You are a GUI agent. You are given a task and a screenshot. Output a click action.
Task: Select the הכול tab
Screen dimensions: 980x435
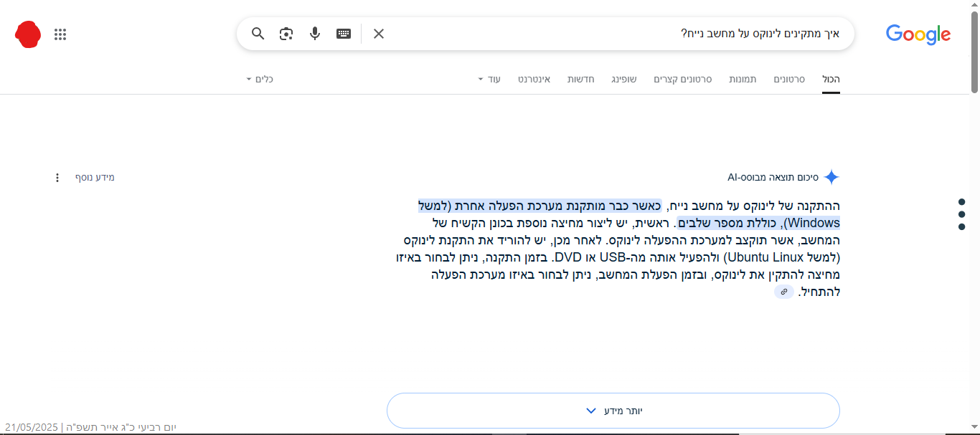coord(831,79)
